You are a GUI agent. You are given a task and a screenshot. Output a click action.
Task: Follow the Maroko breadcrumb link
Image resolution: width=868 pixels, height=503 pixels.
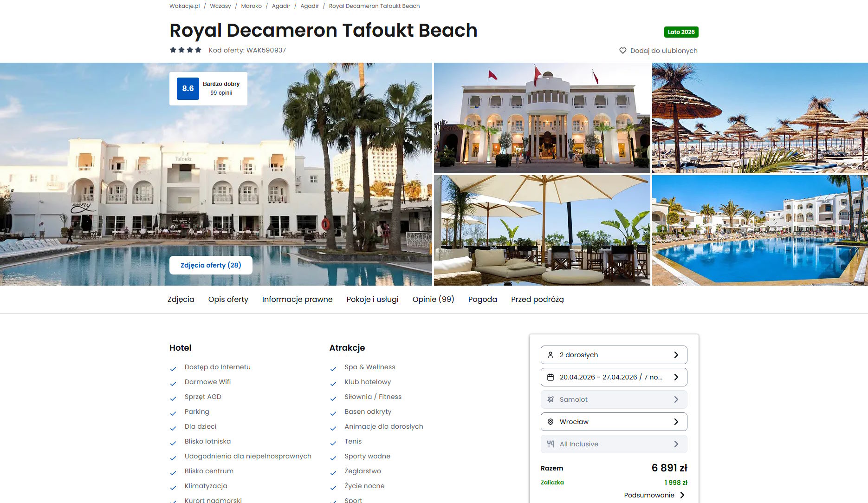click(x=251, y=6)
